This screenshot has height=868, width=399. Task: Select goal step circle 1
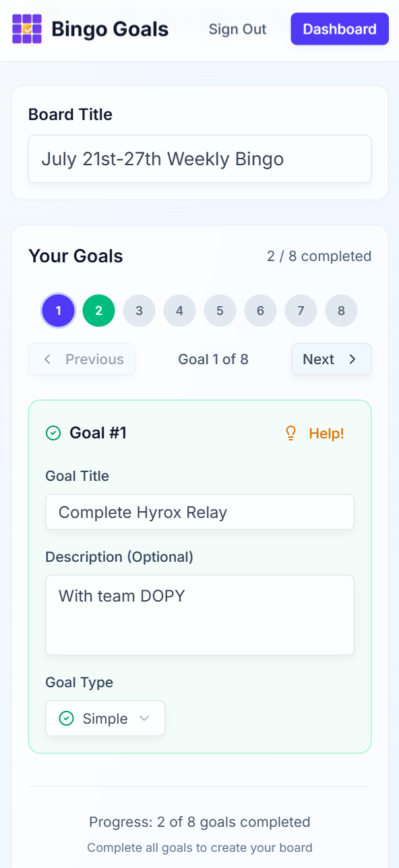[x=59, y=311]
